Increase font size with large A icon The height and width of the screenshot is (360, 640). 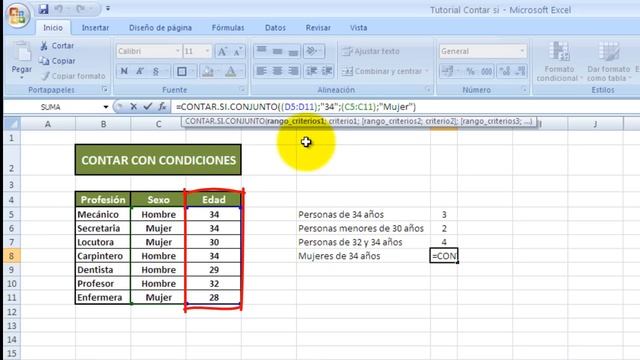(x=222, y=51)
